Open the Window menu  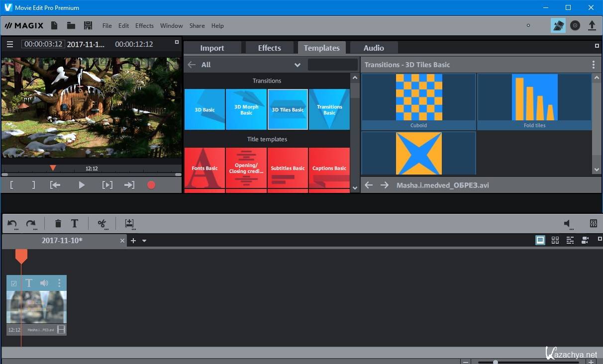pyautogui.click(x=171, y=26)
